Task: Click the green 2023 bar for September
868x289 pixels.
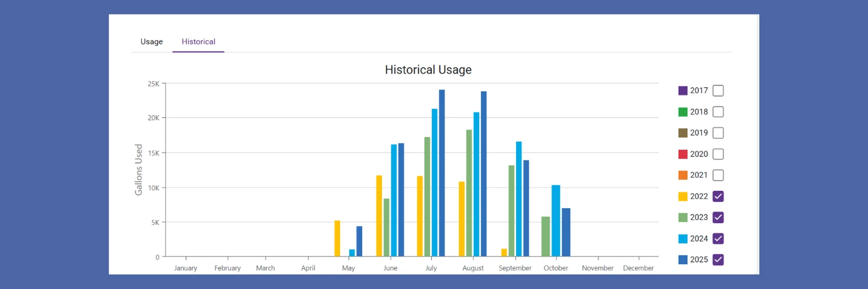Action: [512, 211]
